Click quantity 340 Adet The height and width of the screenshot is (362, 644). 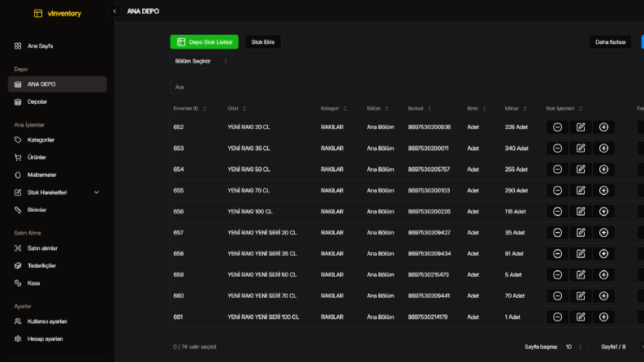point(516,149)
